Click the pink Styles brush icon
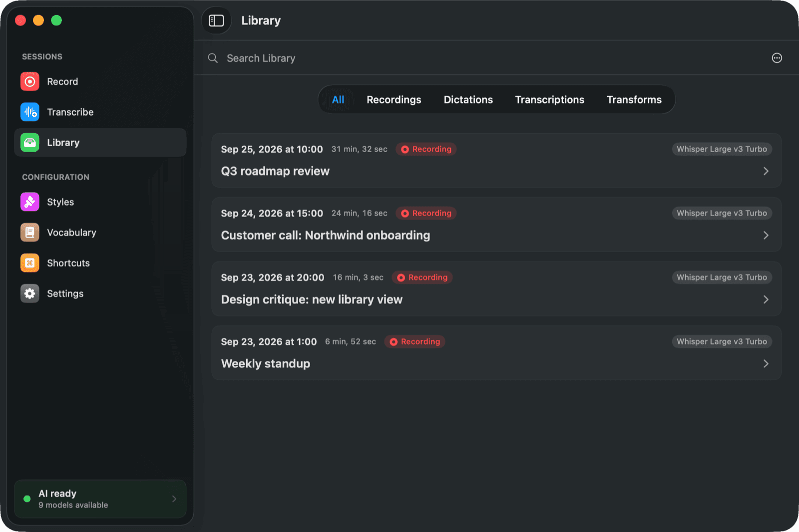This screenshot has width=799, height=532. point(30,202)
